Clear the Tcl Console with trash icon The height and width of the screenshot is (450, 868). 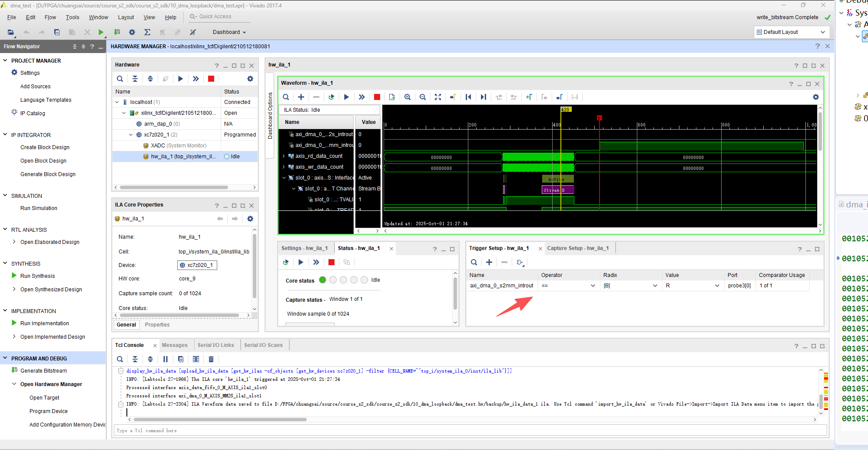click(211, 359)
